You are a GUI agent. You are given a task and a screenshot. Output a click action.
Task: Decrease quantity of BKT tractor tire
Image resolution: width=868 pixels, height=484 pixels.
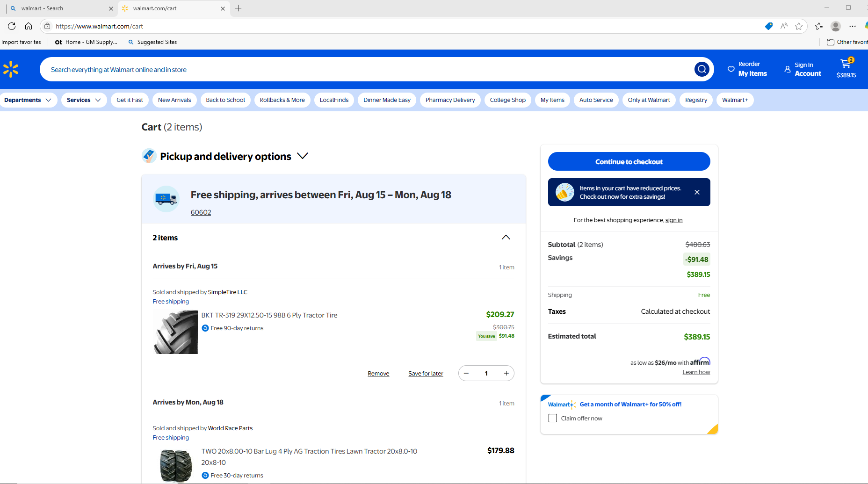(466, 373)
